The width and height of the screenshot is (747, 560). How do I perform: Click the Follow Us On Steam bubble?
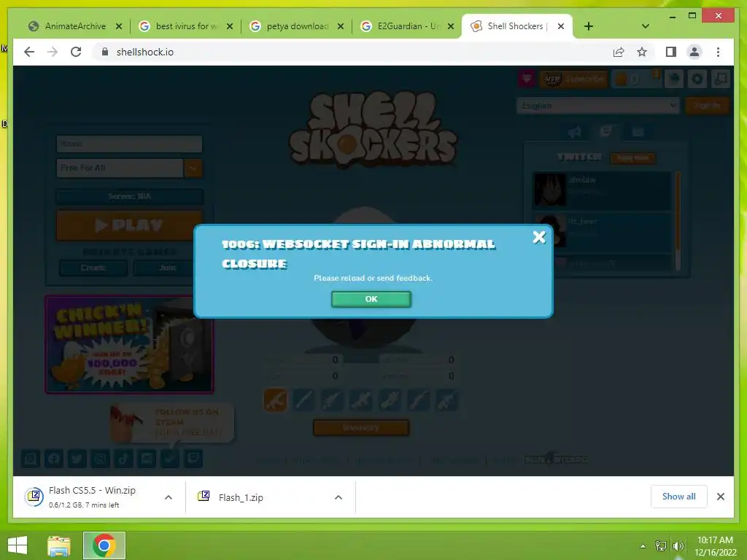point(172,423)
